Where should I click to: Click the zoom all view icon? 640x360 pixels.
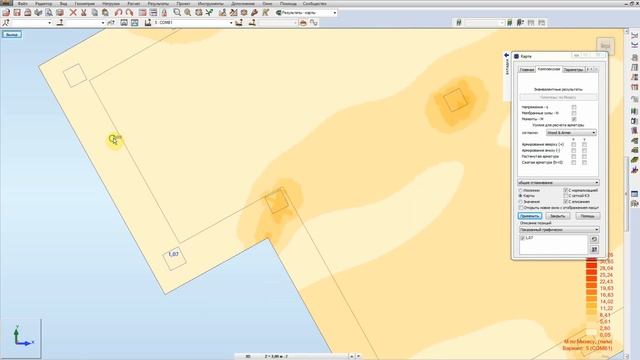pyautogui.click(x=199, y=13)
